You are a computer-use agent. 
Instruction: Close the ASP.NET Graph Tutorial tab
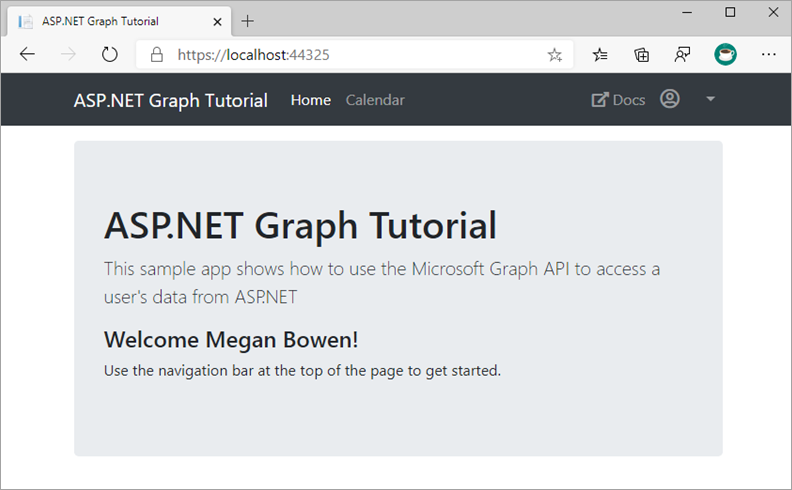click(x=217, y=22)
